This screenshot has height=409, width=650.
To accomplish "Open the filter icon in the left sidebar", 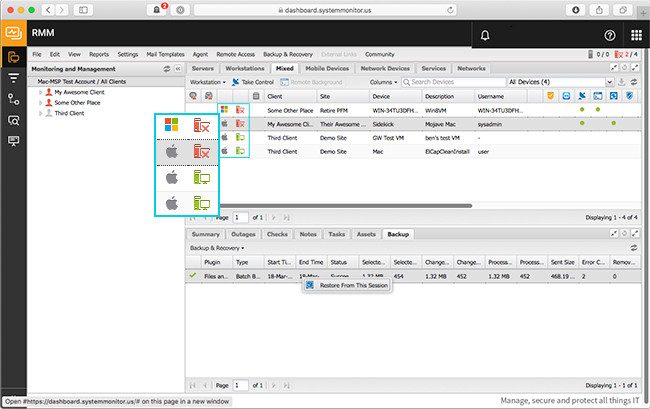I will click(x=14, y=78).
